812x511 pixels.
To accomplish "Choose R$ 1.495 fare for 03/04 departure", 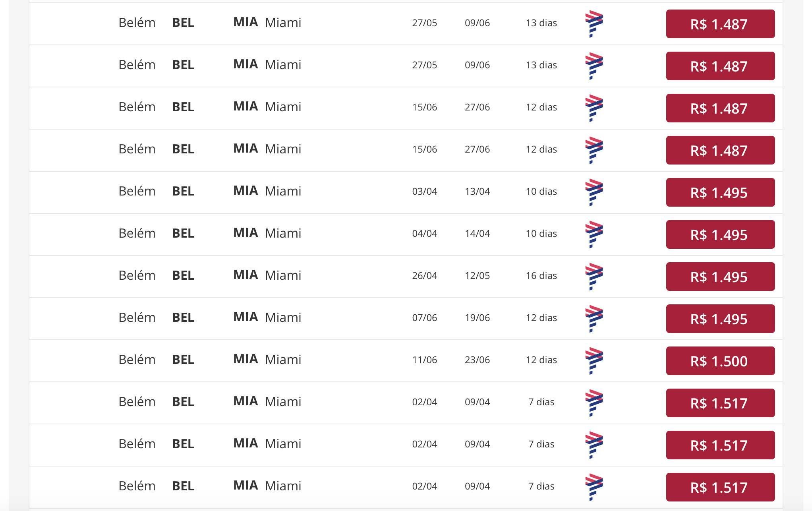I will [720, 192].
